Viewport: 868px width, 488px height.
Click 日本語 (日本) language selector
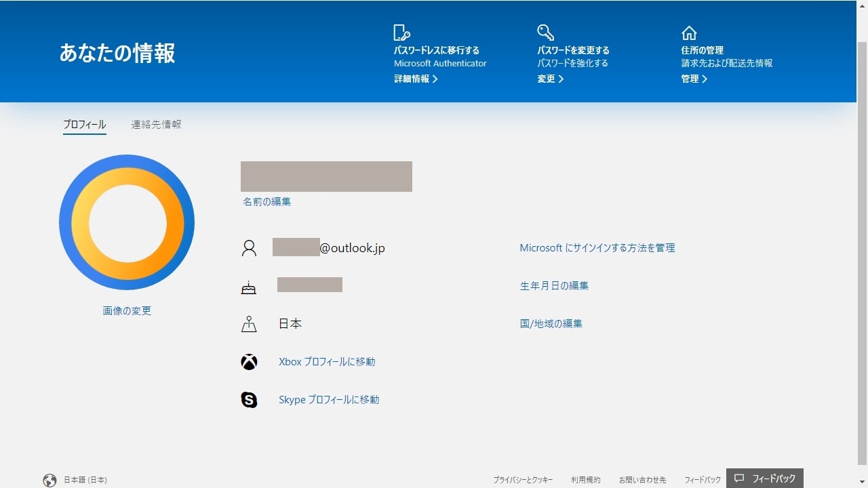(x=85, y=480)
